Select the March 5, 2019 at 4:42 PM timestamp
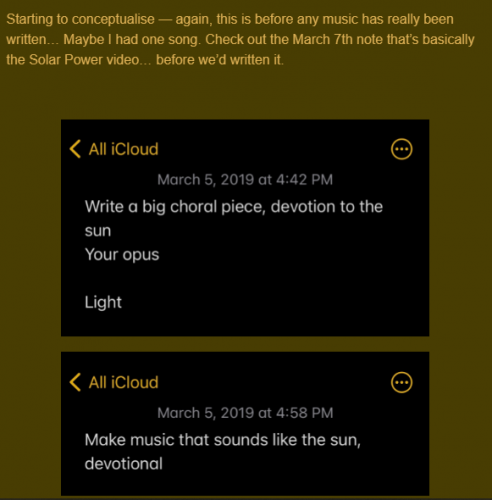The width and height of the screenshot is (492, 500). pyautogui.click(x=245, y=180)
